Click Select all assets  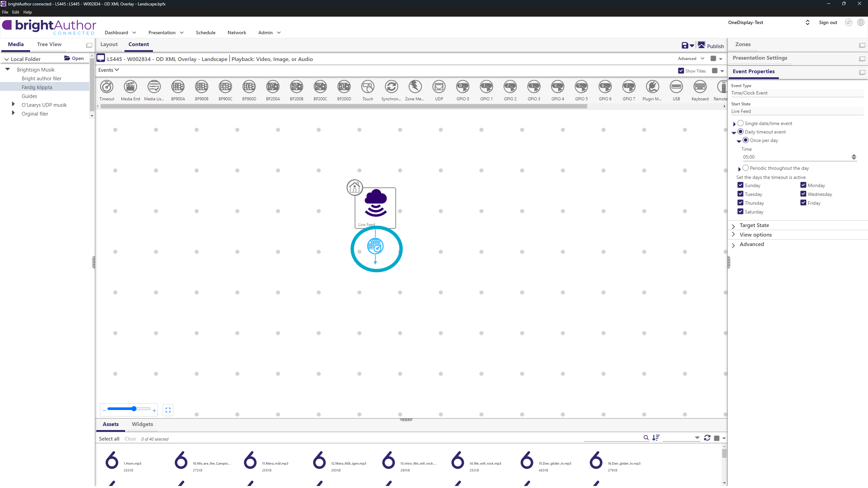pyautogui.click(x=109, y=439)
